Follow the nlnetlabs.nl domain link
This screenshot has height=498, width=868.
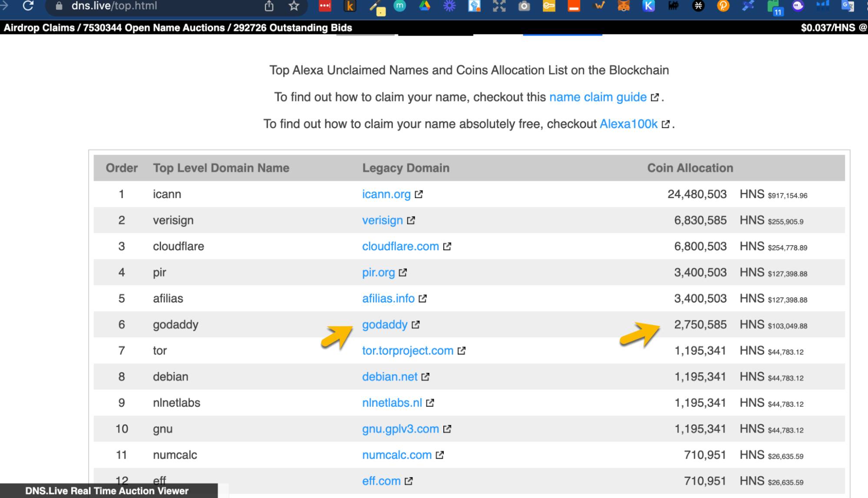click(x=392, y=403)
